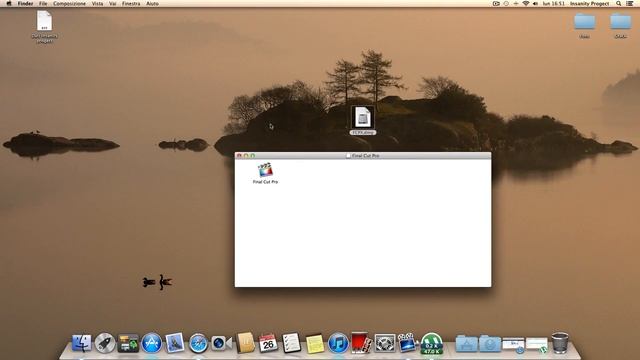640x360 pixels.
Task: Open Mail stamp icon in the dock
Action: pyautogui.click(x=175, y=343)
